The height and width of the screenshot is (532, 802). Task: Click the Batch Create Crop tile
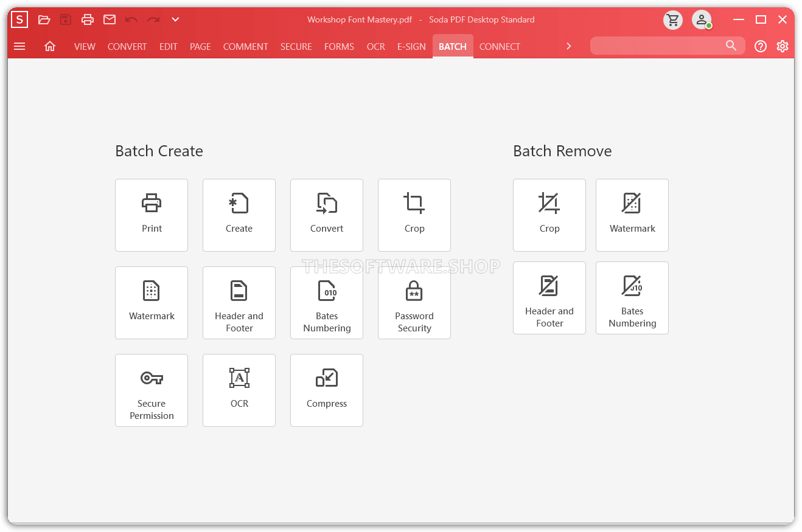pyautogui.click(x=414, y=215)
